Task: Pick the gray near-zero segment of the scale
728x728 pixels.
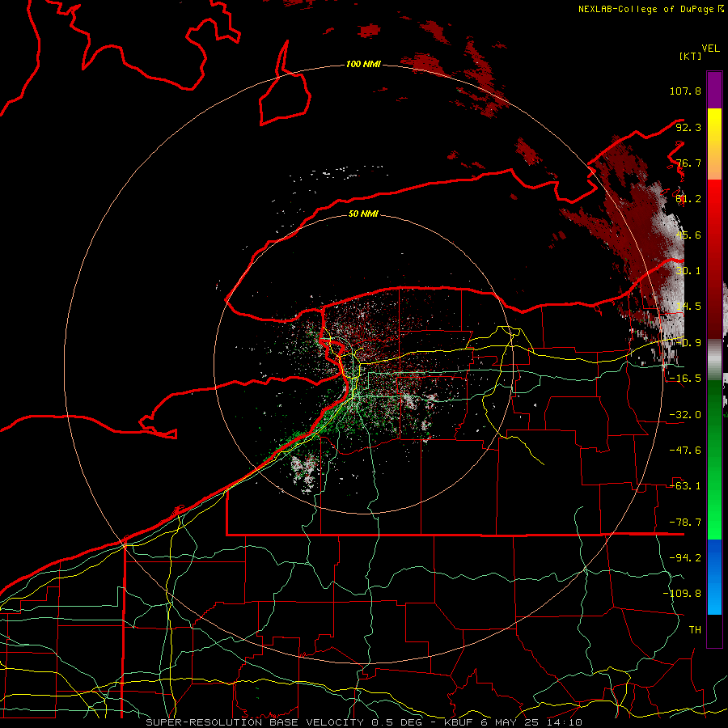Action: pos(714,359)
